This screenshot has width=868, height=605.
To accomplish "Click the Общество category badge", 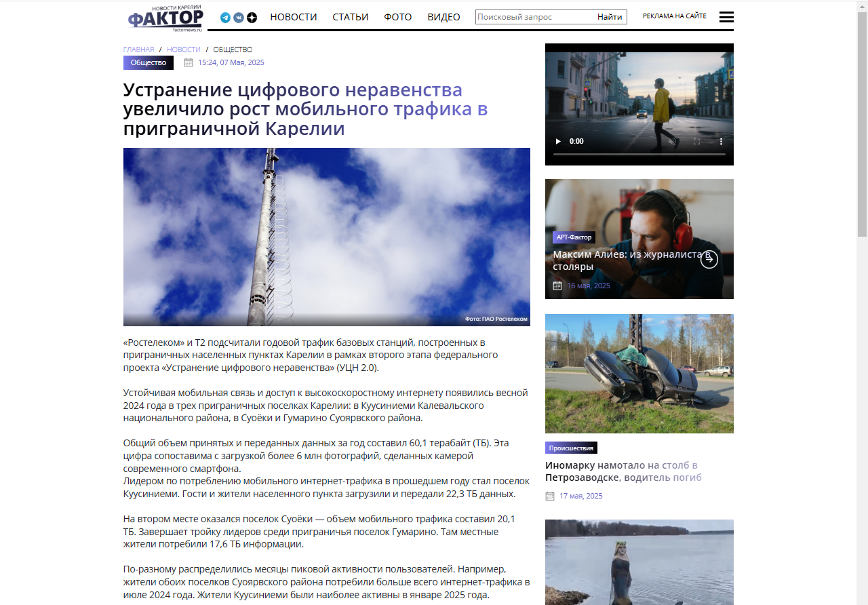I will 149,62.
